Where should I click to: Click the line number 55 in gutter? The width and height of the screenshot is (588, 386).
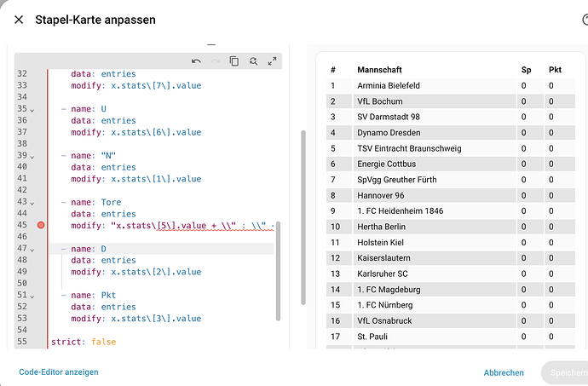pyautogui.click(x=22, y=342)
